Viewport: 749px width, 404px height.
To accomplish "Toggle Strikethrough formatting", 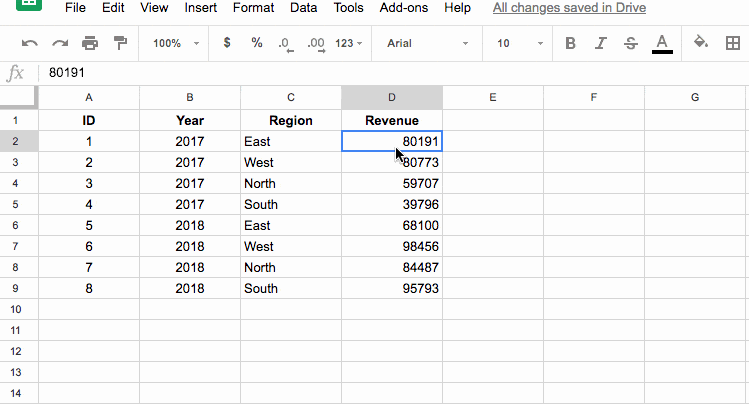I will coord(631,43).
